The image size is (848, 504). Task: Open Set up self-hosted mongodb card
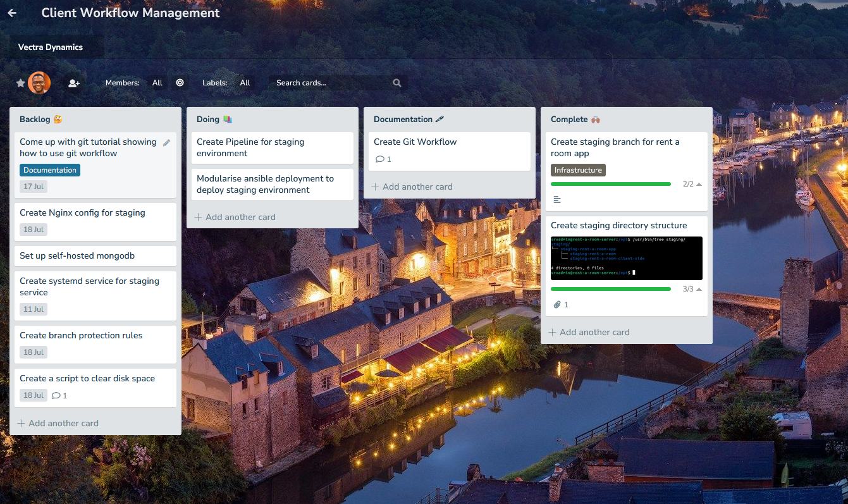95,256
